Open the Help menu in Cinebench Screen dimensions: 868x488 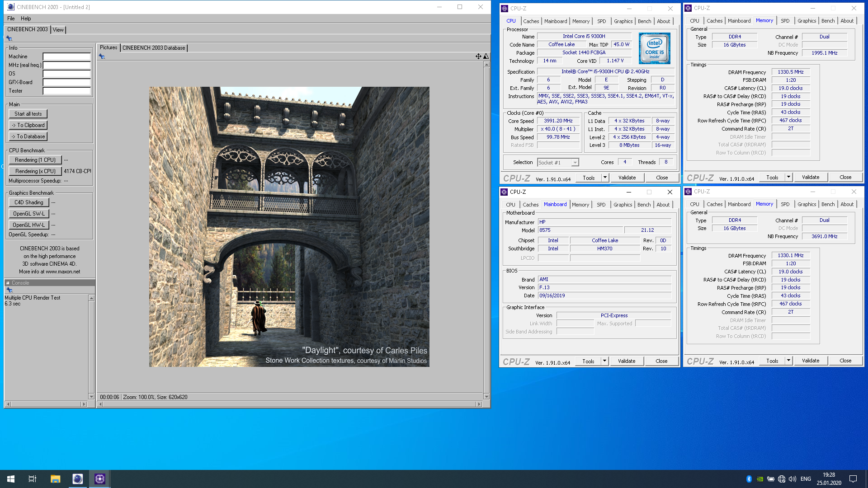[26, 19]
